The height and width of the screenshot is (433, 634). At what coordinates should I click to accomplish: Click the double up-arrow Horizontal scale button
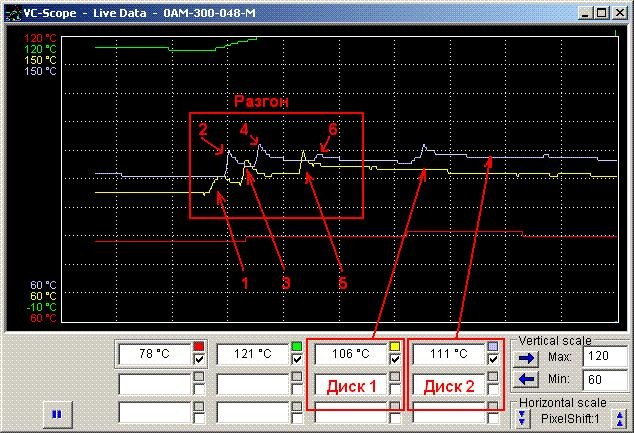pos(620,418)
